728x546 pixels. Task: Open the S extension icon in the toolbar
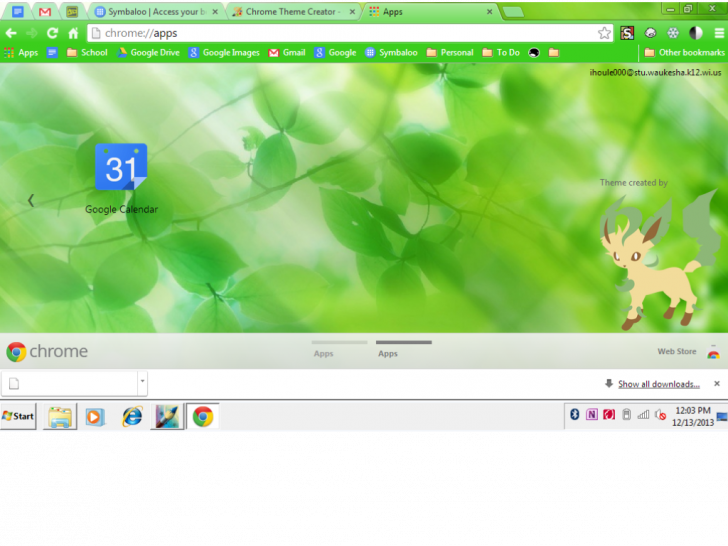627,33
